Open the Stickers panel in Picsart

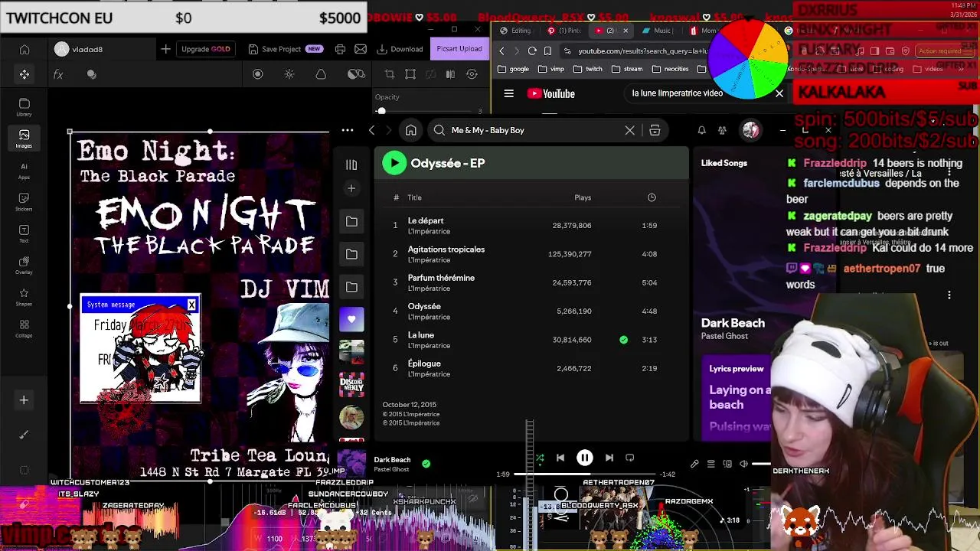click(x=24, y=202)
